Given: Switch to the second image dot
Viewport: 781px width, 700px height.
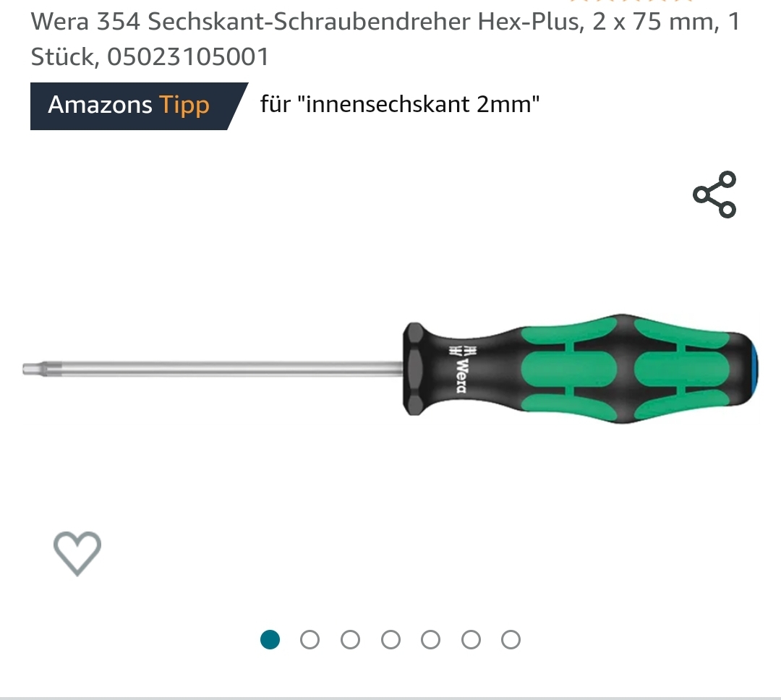Looking at the screenshot, I should click(310, 640).
